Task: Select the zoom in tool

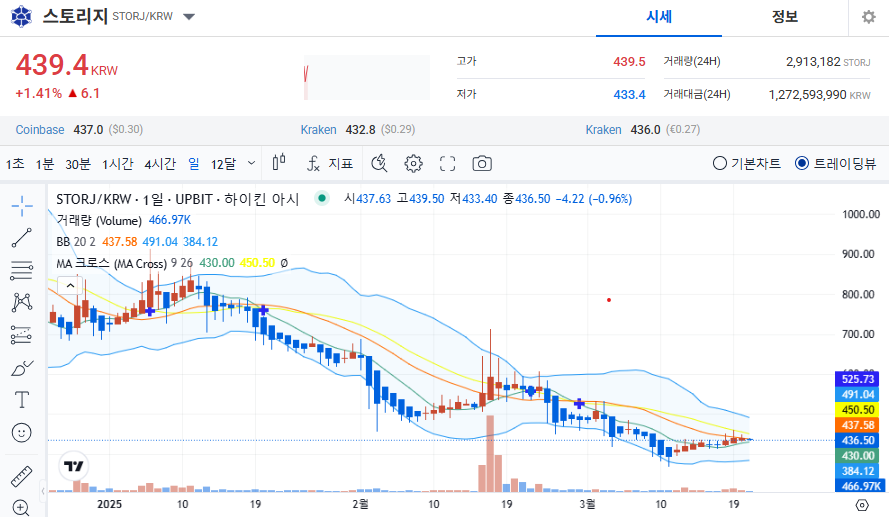Action: pyautogui.click(x=22, y=508)
